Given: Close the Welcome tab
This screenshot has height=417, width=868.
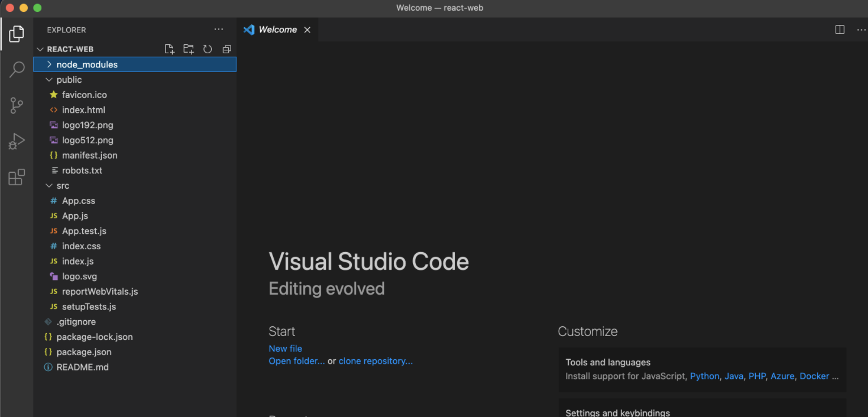Looking at the screenshot, I should pyautogui.click(x=307, y=30).
